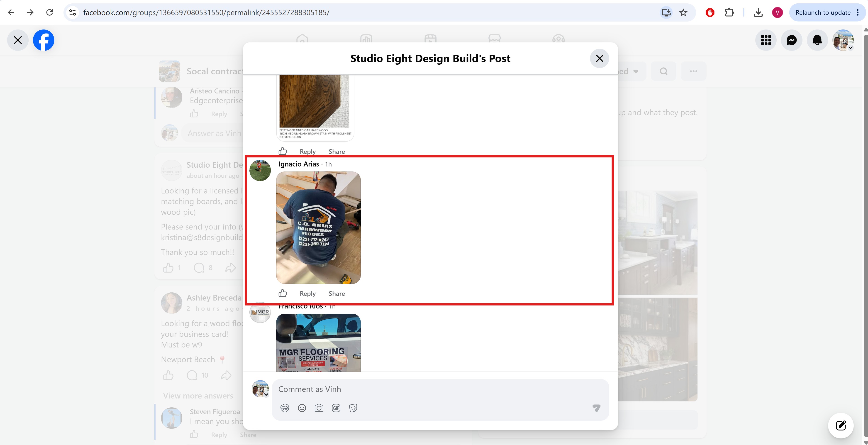Open the Chrome profile V avatar

point(777,12)
